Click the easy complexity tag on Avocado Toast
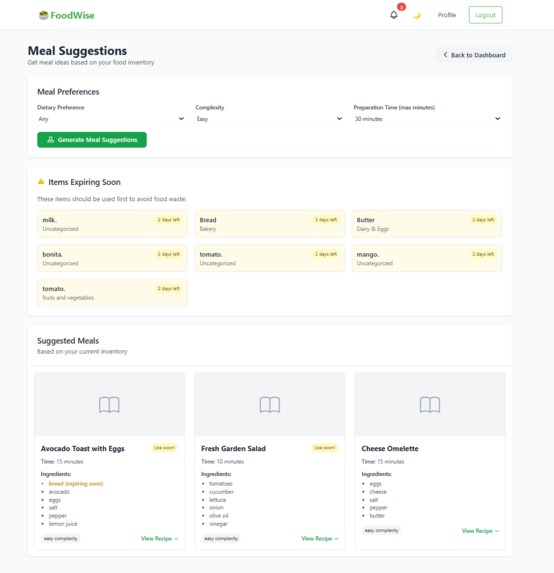Screen dimensions: 554x573 click(x=61, y=538)
